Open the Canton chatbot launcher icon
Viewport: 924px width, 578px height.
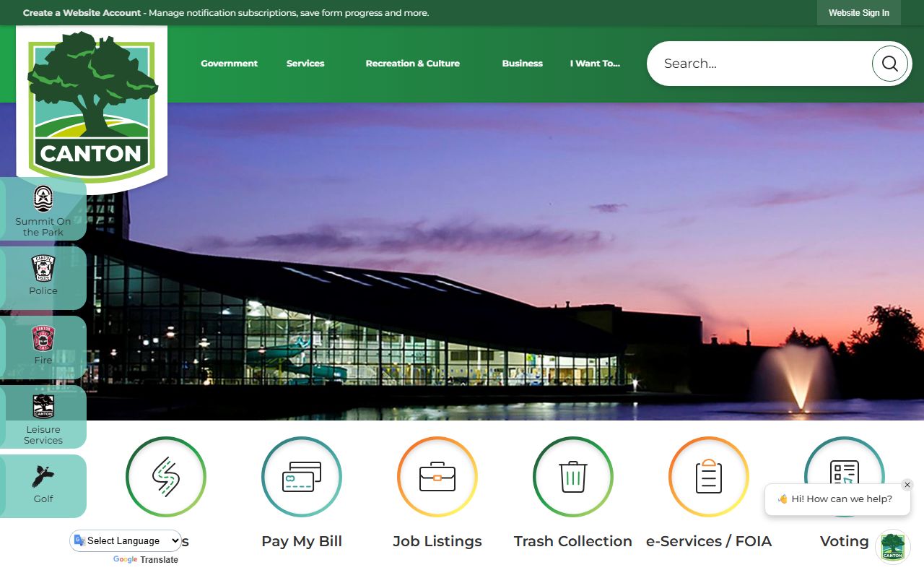click(x=893, y=546)
